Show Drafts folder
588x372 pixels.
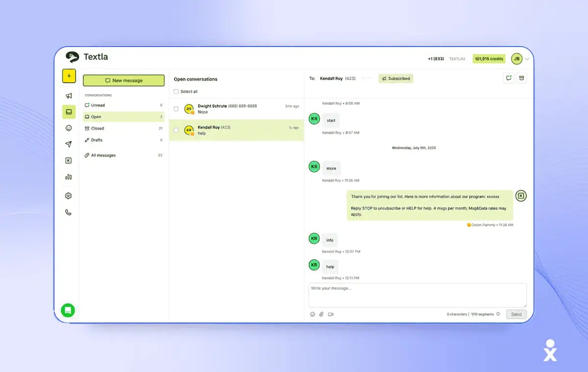click(x=123, y=140)
